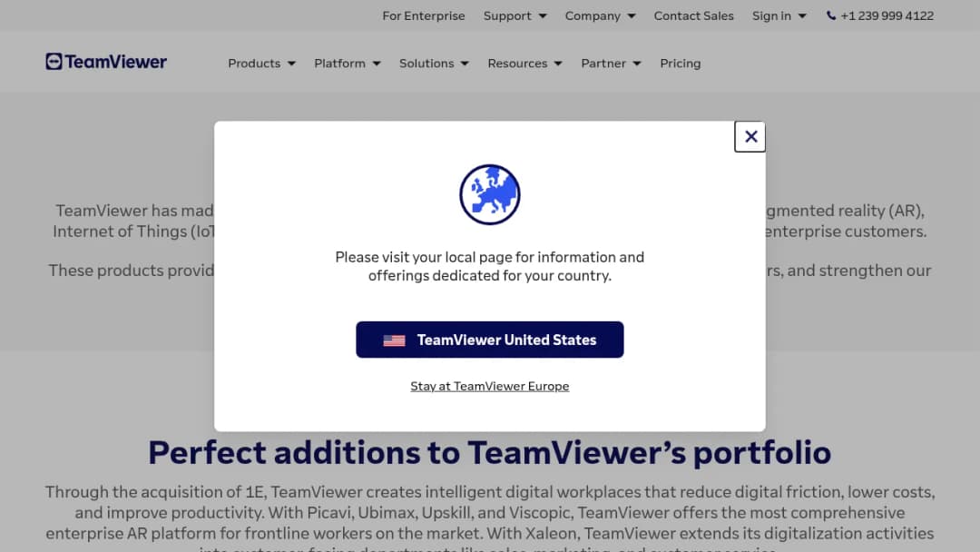The width and height of the screenshot is (980, 552).
Task: Expand the Solutions menu
Action: [434, 64]
